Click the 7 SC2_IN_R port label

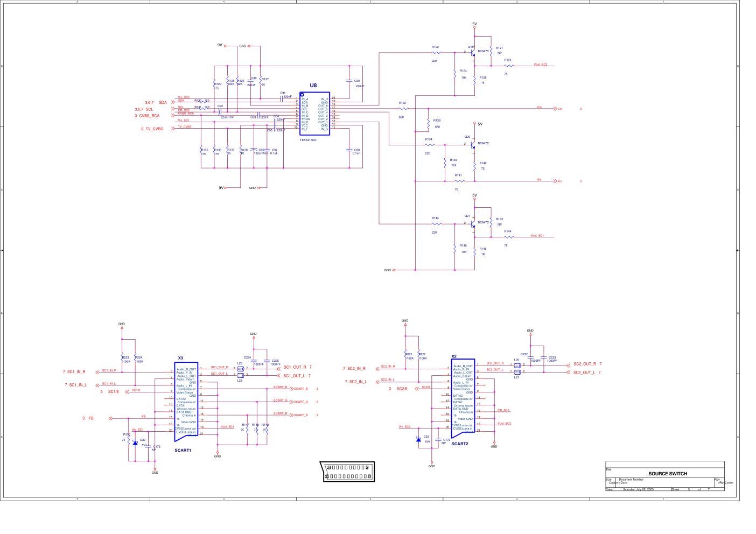354,369
